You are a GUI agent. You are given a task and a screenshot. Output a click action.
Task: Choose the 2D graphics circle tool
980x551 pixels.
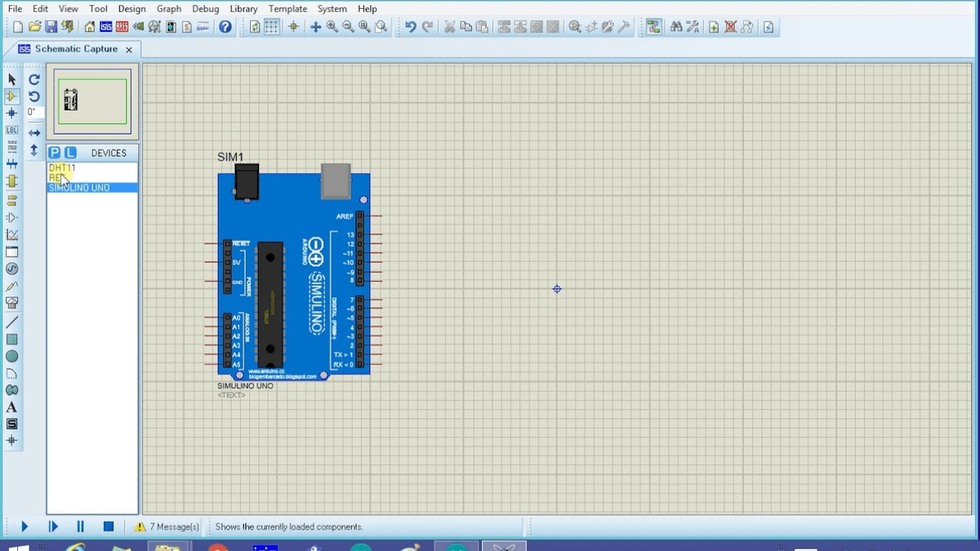click(12, 356)
